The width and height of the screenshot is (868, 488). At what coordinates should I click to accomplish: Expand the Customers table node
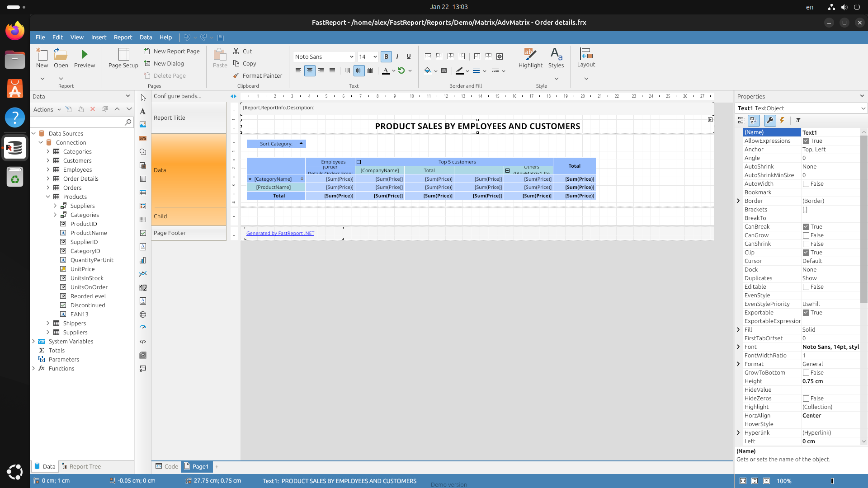click(48, 160)
